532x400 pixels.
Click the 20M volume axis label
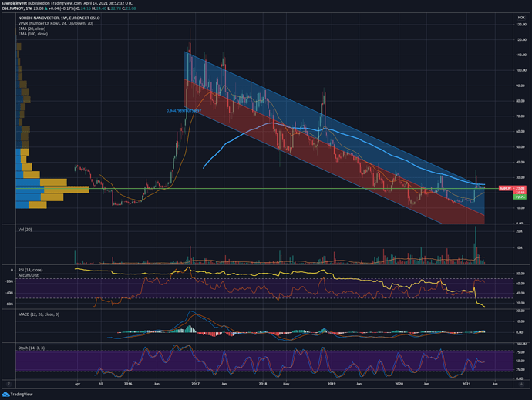point(519,231)
